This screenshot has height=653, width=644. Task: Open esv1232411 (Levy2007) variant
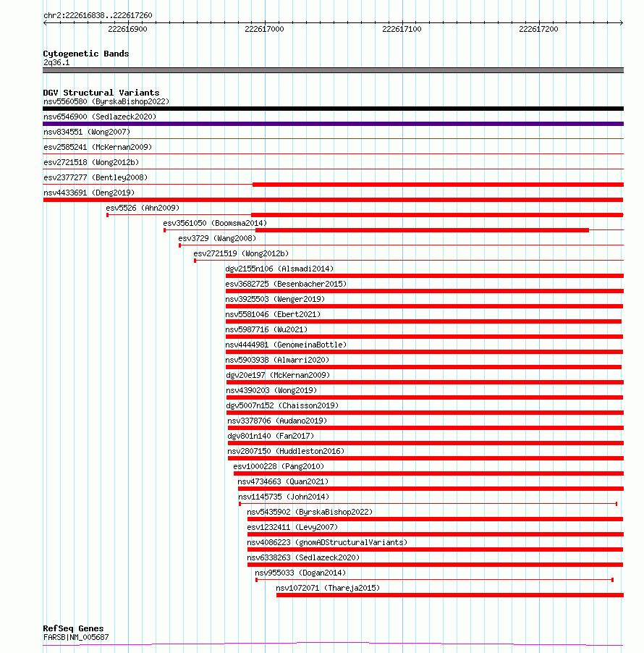pos(292,527)
